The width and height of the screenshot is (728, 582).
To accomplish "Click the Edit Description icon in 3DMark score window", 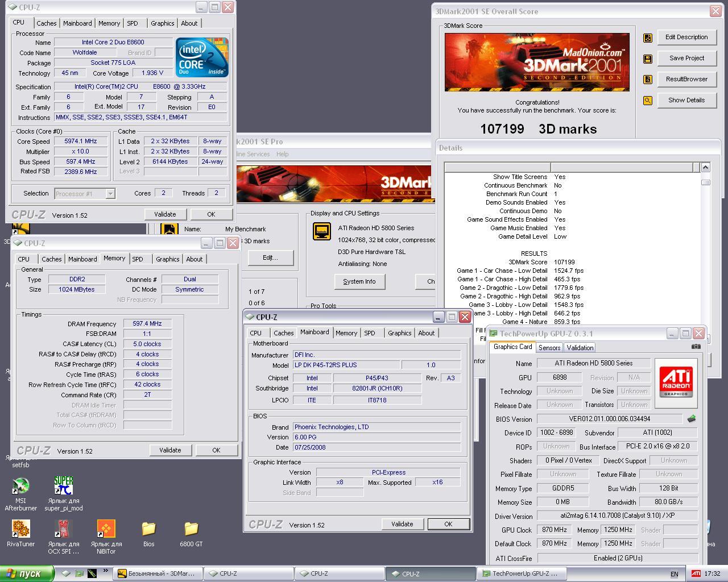I will pyautogui.click(x=648, y=38).
